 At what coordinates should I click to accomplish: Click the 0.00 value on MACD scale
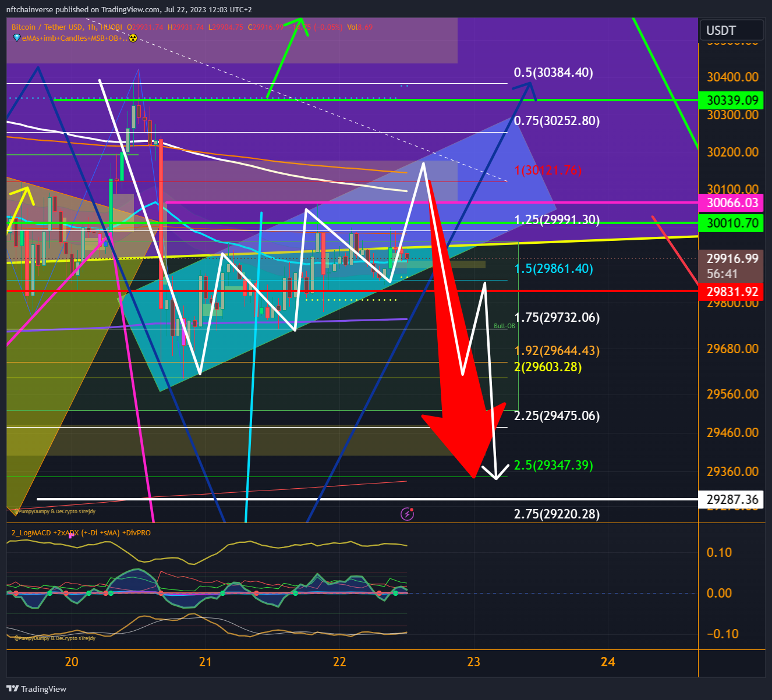tap(719, 593)
